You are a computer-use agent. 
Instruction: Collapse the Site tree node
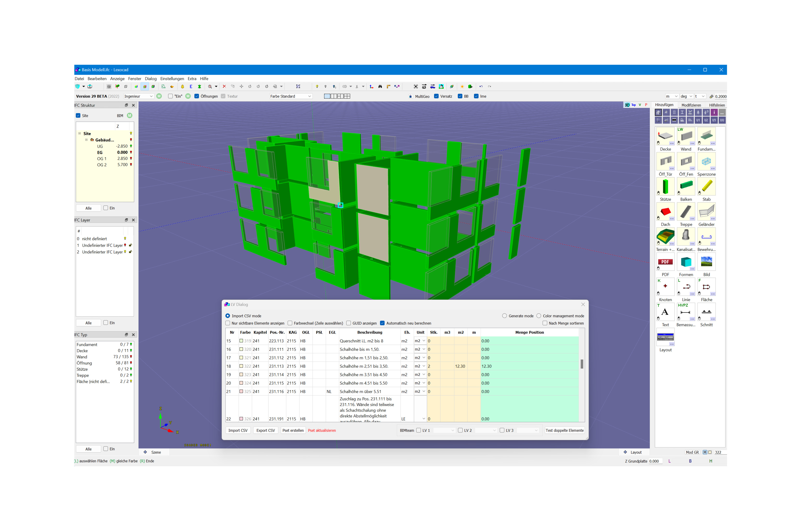coord(80,134)
